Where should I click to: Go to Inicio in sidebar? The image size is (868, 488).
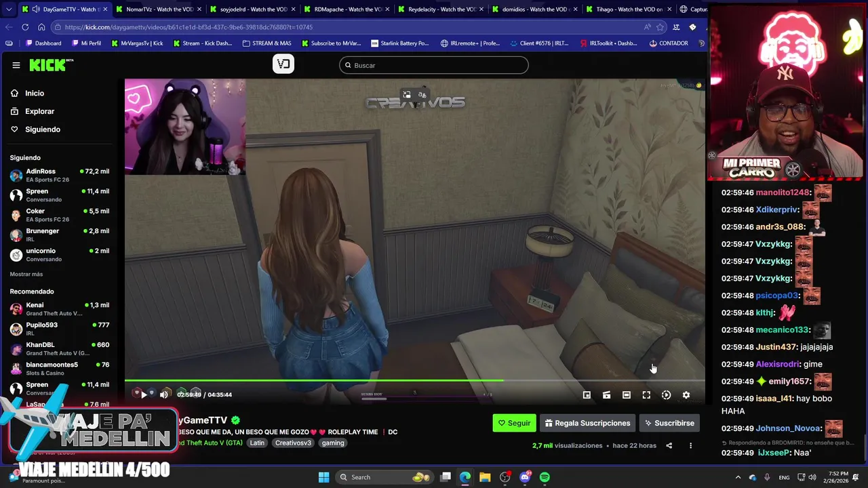click(x=34, y=93)
